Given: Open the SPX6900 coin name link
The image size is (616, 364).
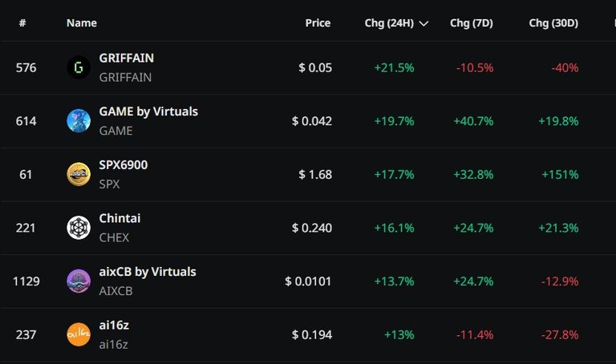Looking at the screenshot, I should click(124, 165).
